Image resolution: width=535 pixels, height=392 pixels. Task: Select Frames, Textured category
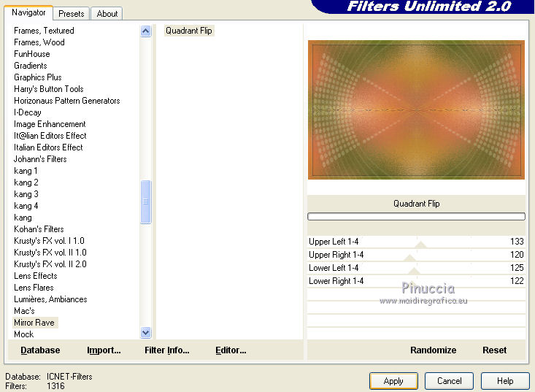pos(44,31)
